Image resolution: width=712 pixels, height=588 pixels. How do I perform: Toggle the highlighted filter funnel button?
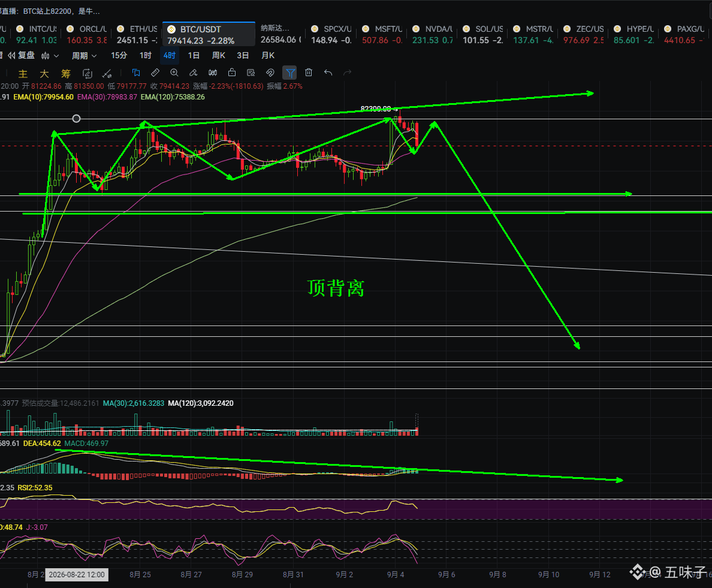(x=289, y=73)
